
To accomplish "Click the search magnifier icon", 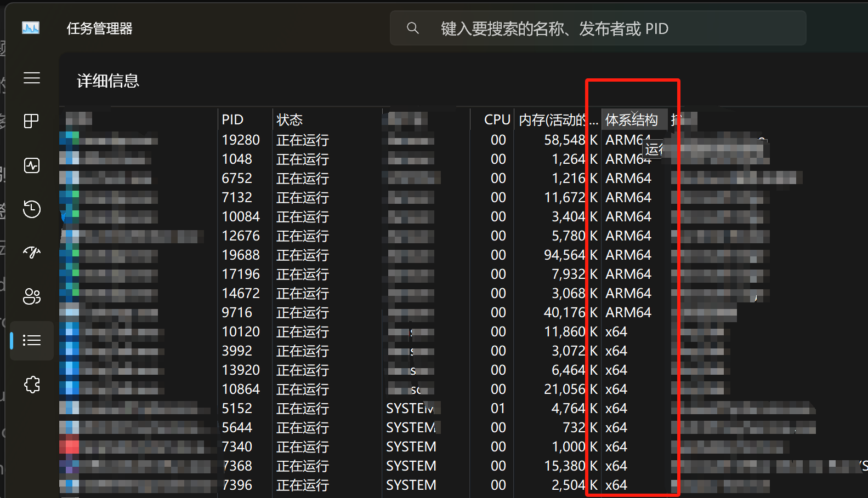I will tap(413, 28).
